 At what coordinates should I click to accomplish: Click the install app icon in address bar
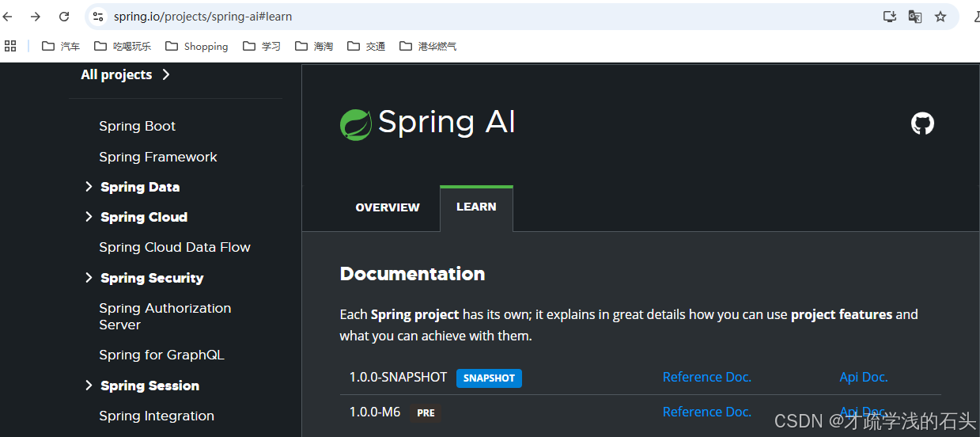pyautogui.click(x=890, y=17)
